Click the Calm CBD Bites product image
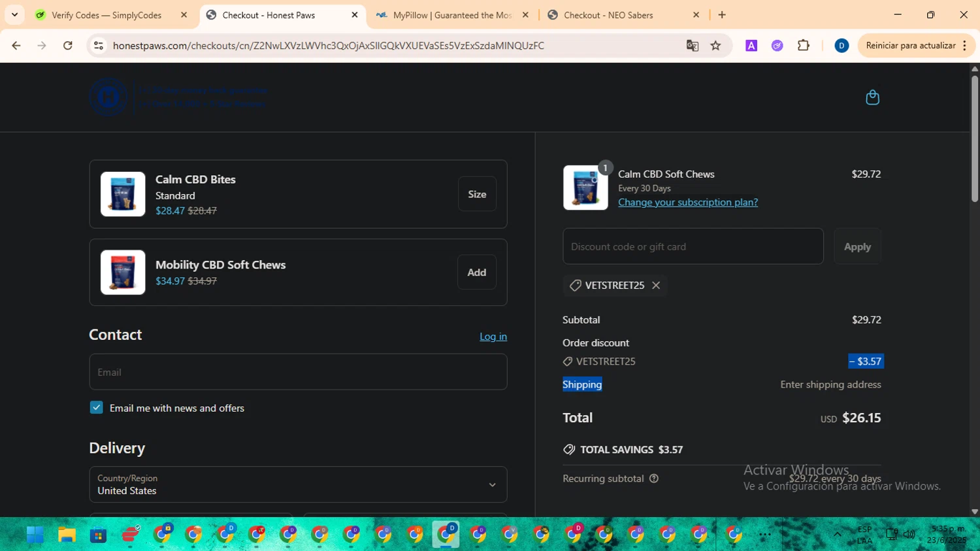The image size is (980, 551). [x=123, y=194]
